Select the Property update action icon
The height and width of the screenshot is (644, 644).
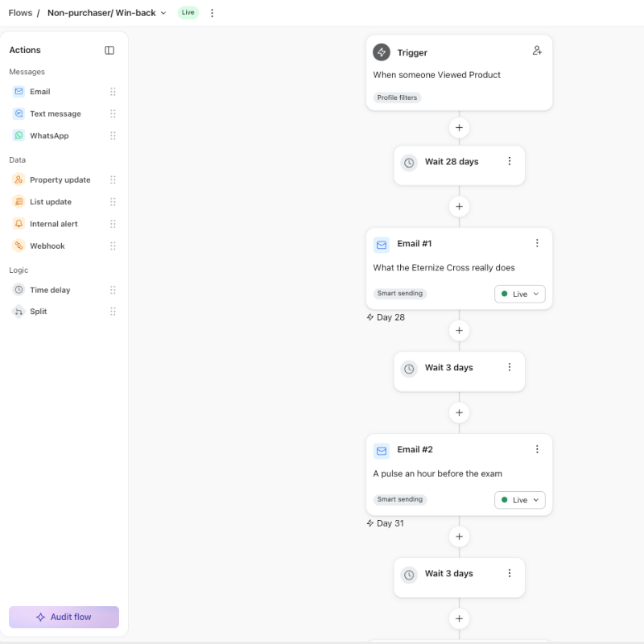pos(19,180)
